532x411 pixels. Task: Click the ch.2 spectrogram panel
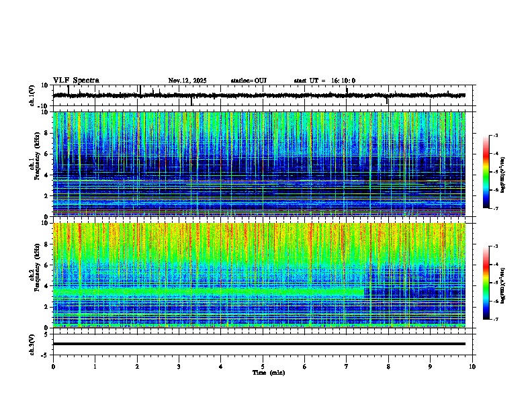point(259,275)
